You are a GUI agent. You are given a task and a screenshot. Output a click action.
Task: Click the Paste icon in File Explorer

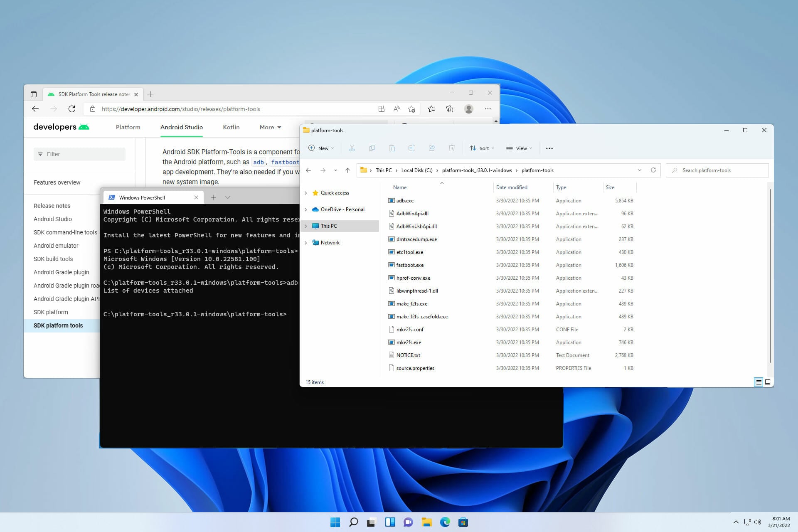(x=392, y=148)
